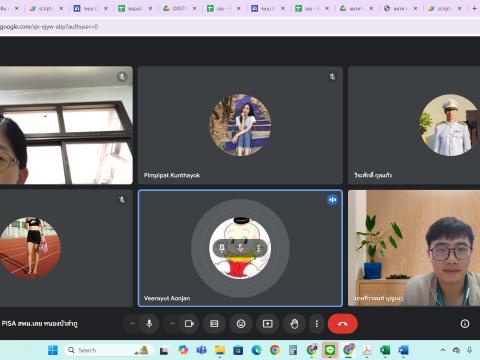
Task: Leave the call with the red hang-up button
Action: click(343, 323)
